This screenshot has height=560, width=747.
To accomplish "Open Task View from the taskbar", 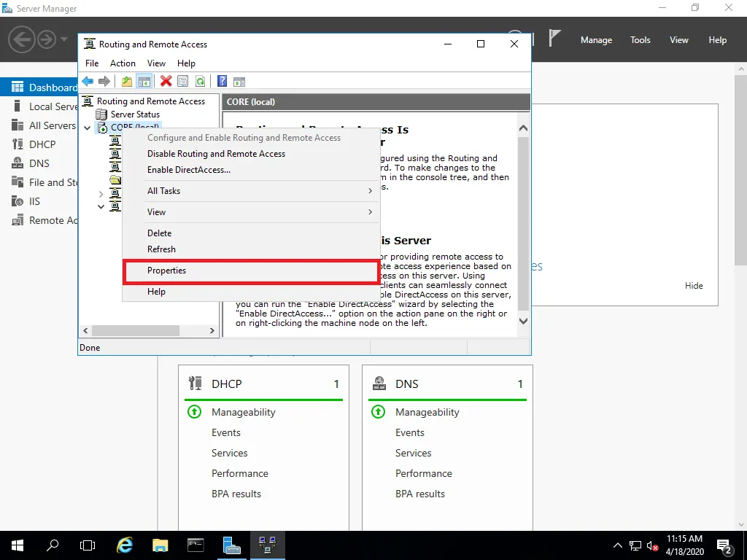I will (x=88, y=545).
